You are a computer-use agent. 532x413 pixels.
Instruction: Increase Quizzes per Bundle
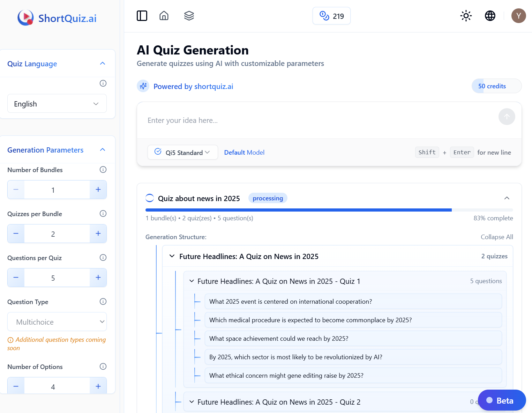click(x=98, y=234)
